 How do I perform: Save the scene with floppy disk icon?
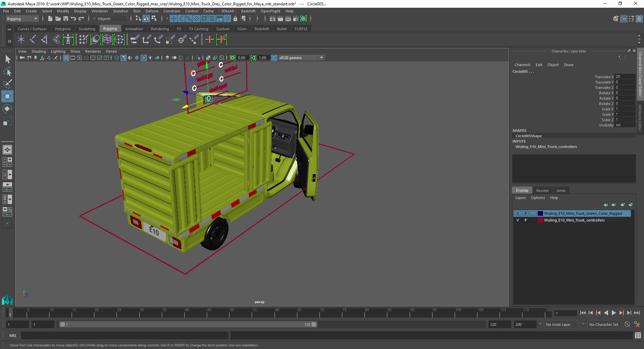click(x=65, y=19)
